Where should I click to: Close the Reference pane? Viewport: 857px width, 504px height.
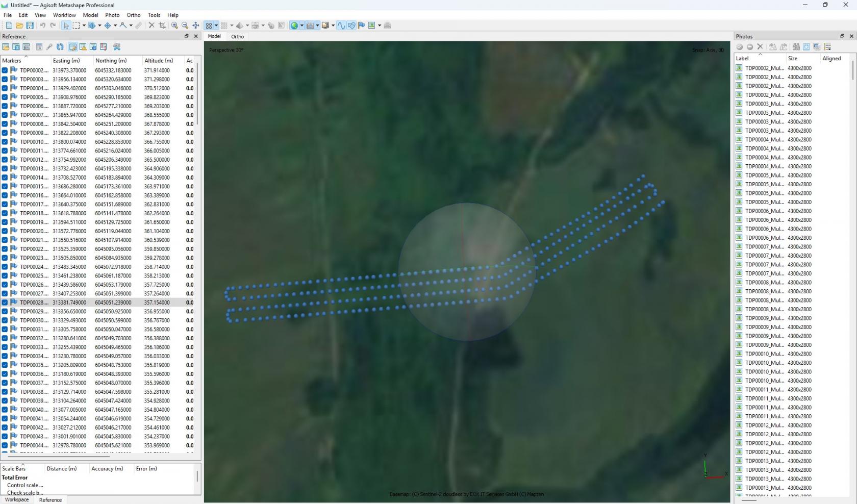point(196,36)
